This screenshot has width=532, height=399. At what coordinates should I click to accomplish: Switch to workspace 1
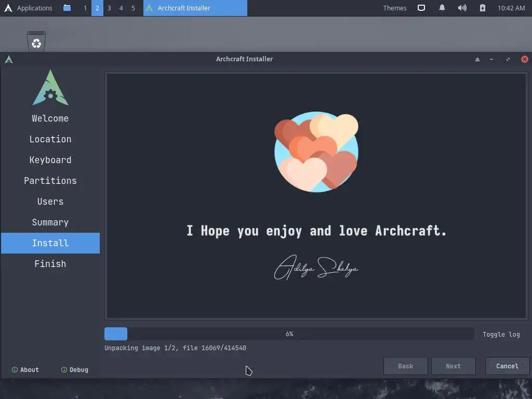85,8
